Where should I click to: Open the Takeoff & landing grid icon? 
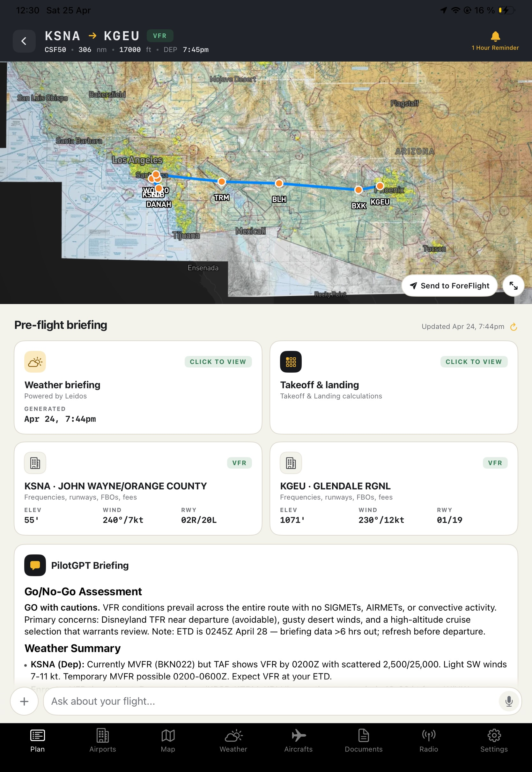click(291, 362)
